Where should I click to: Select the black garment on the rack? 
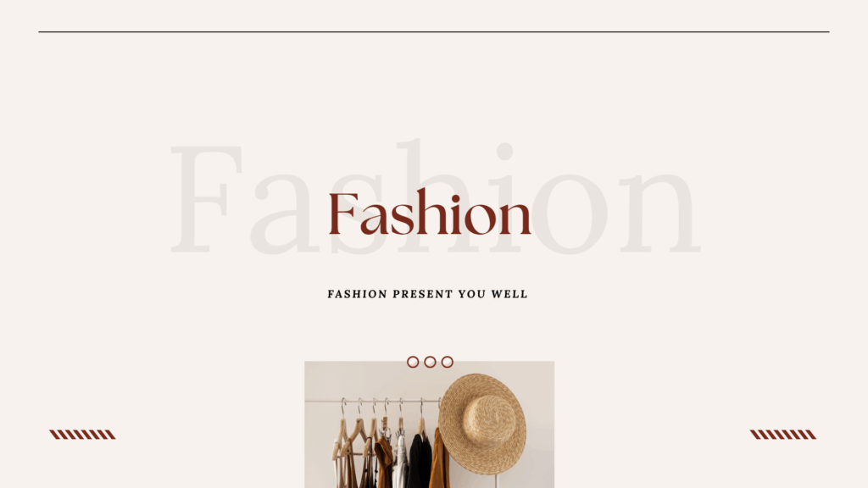point(420,462)
